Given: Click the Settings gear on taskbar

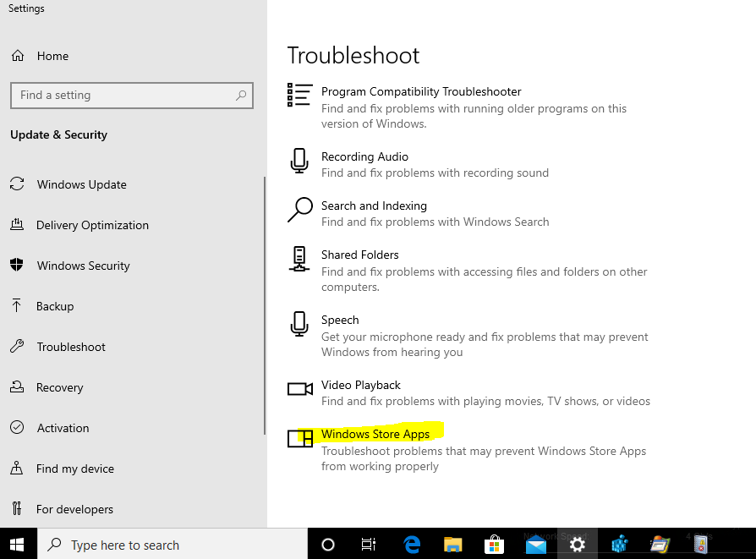Looking at the screenshot, I should pos(577,545).
